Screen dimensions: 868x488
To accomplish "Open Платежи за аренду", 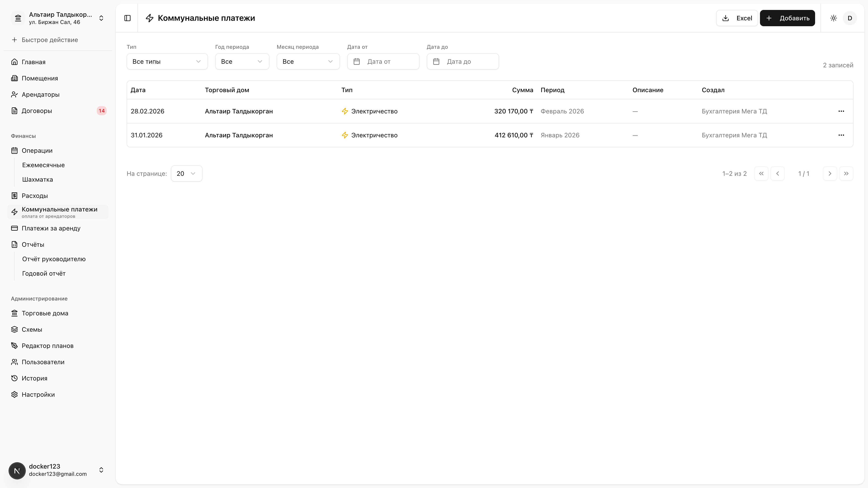I will (58, 228).
